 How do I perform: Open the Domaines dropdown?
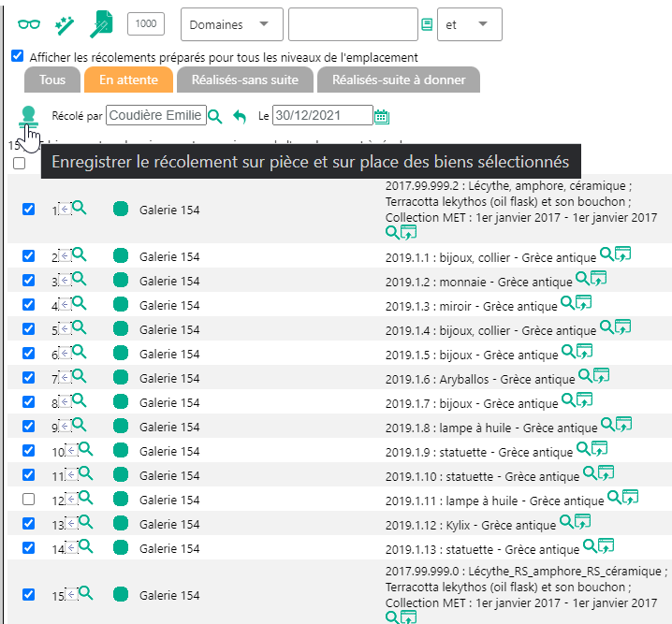(x=230, y=24)
